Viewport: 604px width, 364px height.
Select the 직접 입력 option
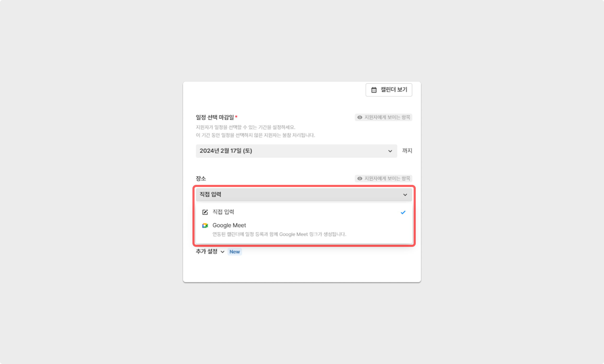[304, 212]
